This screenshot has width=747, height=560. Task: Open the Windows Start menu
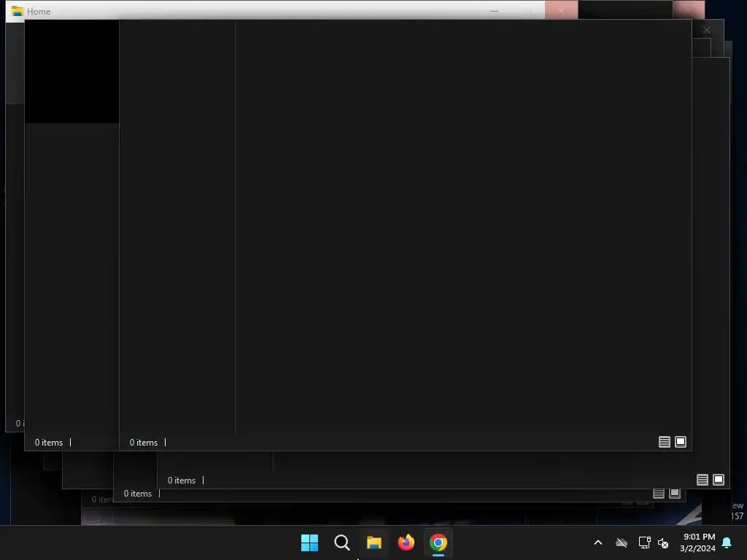tap(309, 542)
